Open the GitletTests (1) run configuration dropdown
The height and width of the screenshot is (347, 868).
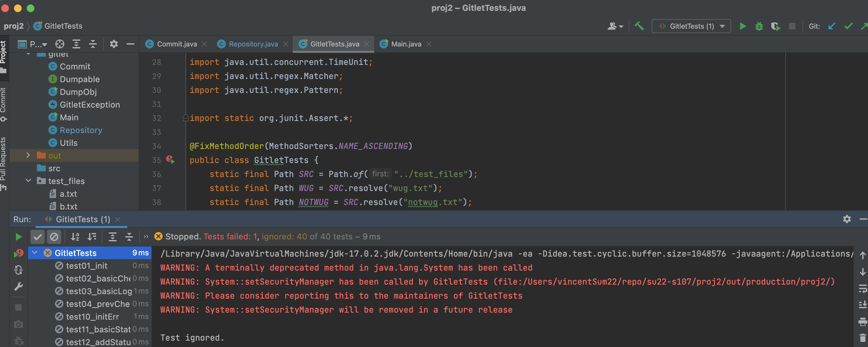[x=691, y=26]
